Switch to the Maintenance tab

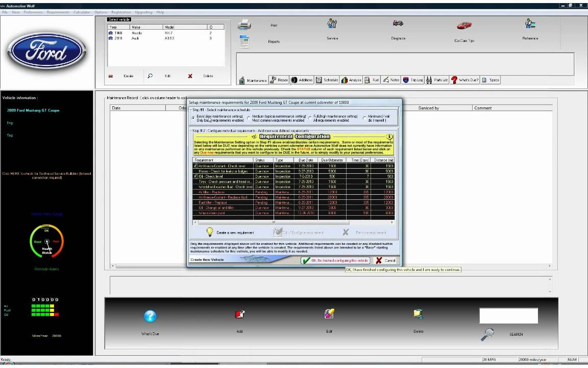(x=252, y=80)
